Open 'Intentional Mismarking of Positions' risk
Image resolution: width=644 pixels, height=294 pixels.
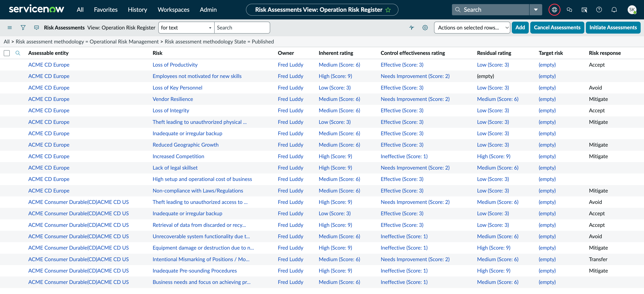[201, 259]
